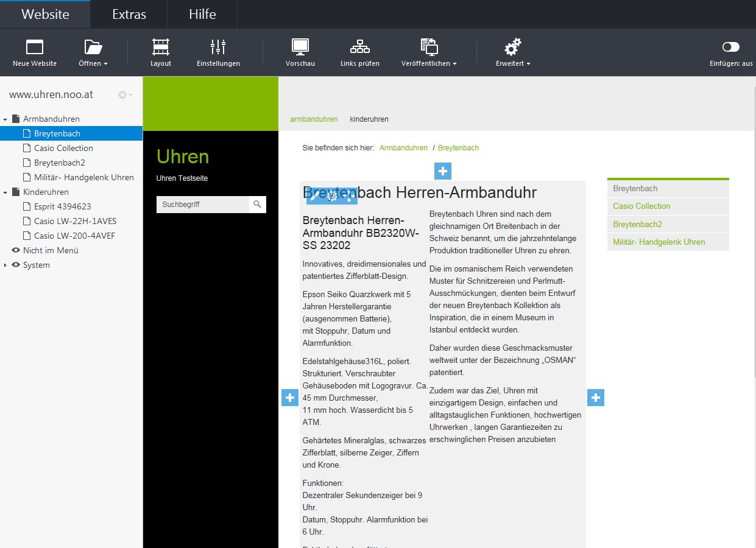
Task: Launch the Vorschau preview
Action: click(x=300, y=52)
